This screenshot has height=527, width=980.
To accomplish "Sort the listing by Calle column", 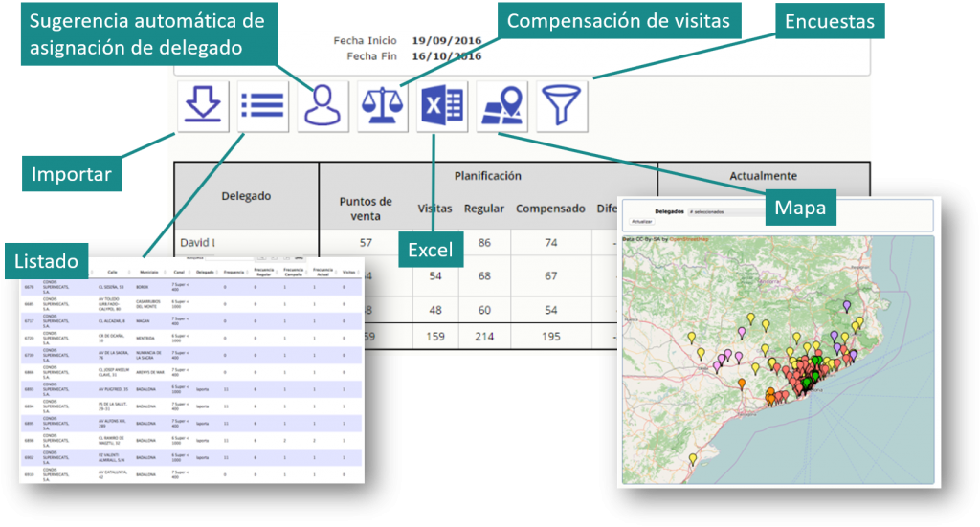I will click(112, 272).
